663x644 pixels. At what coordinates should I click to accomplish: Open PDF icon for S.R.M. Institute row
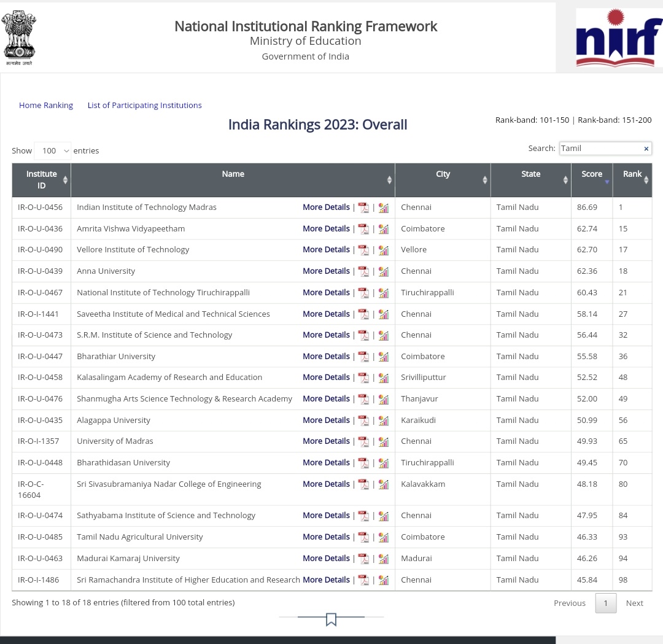point(363,335)
